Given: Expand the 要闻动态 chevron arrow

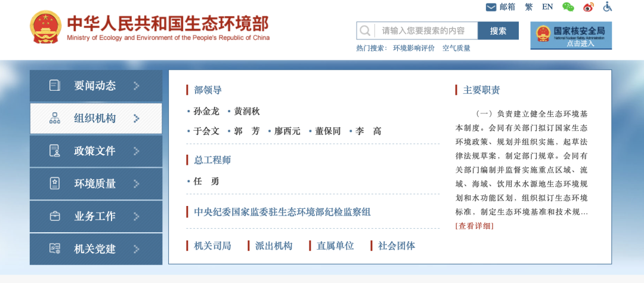Looking at the screenshot, I should 137,85.
